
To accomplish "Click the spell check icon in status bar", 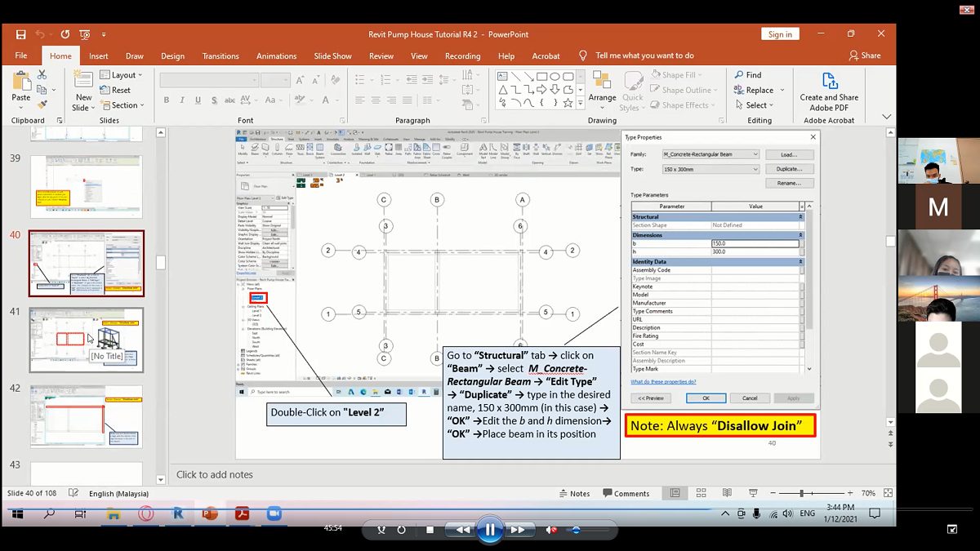I will click(x=73, y=493).
